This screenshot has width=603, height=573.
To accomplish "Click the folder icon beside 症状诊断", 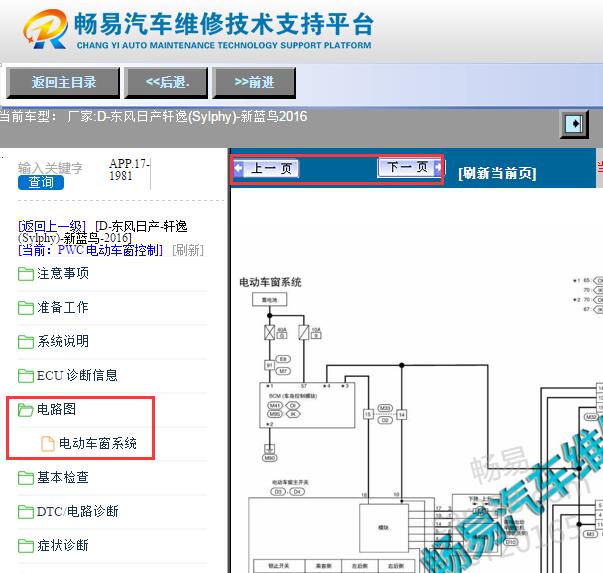I will pyautogui.click(x=26, y=546).
